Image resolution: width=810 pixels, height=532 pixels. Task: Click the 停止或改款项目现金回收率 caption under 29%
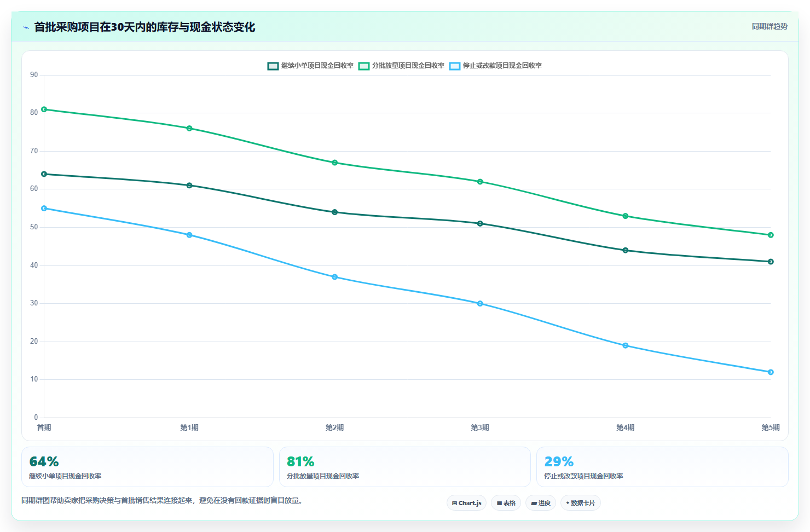point(583,476)
